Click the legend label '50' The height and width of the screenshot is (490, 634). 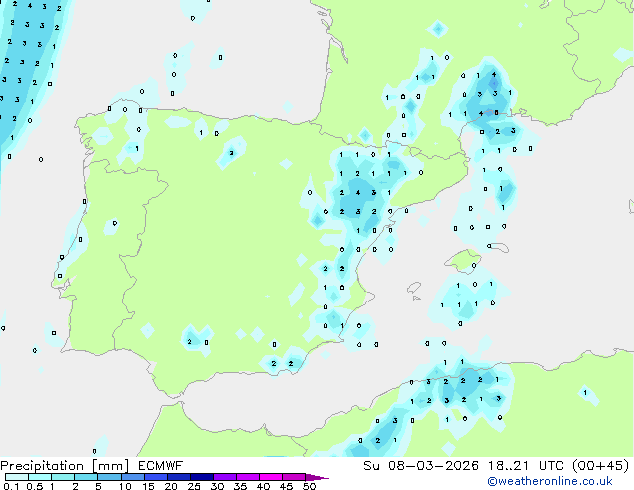point(309,486)
